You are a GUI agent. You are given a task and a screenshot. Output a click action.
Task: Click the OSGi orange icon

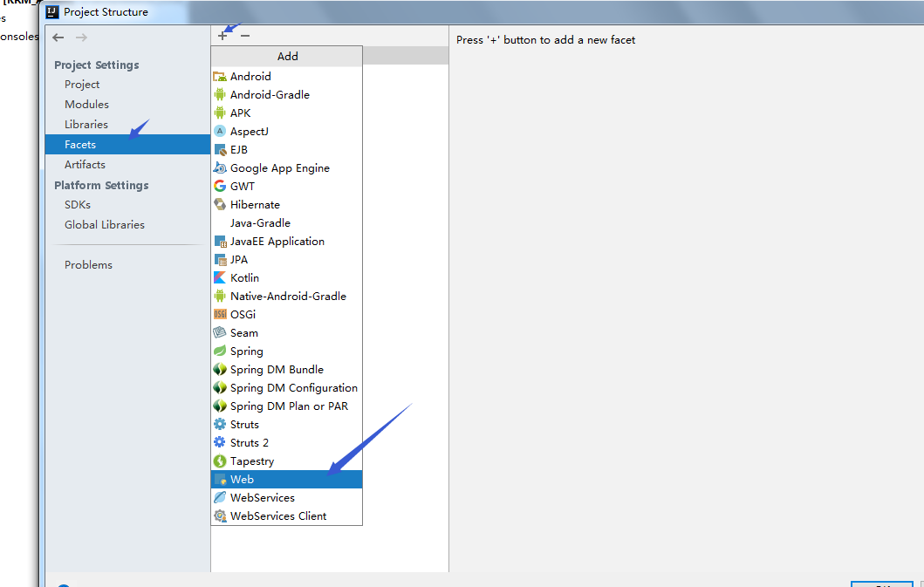pyautogui.click(x=220, y=315)
